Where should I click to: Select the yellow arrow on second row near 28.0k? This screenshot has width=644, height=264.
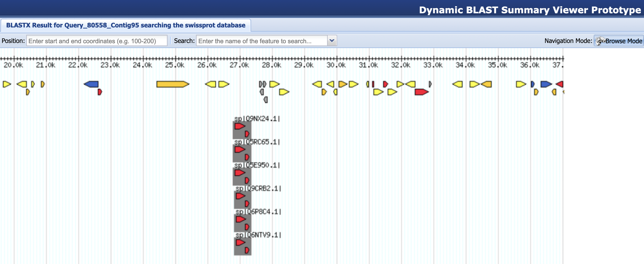tap(284, 92)
